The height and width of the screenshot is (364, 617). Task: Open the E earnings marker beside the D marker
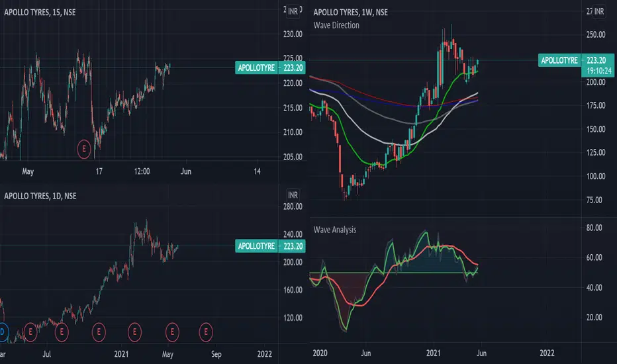[30, 332]
